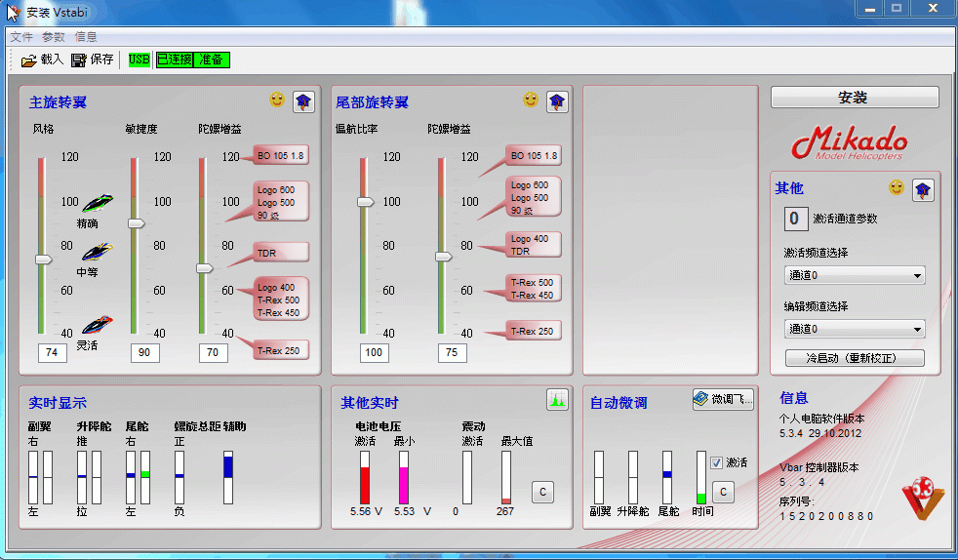Open expert mode icon in 主旋转翼 panel
958x560 pixels.
pyautogui.click(x=302, y=101)
